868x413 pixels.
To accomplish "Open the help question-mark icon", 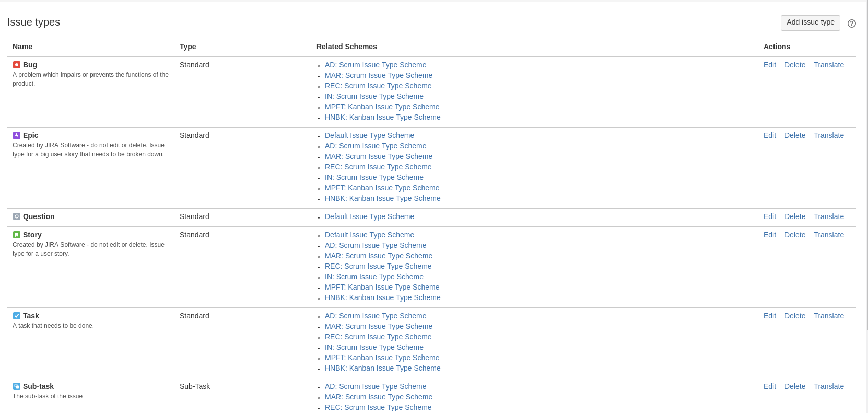I will pyautogui.click(x=852, y=24).
